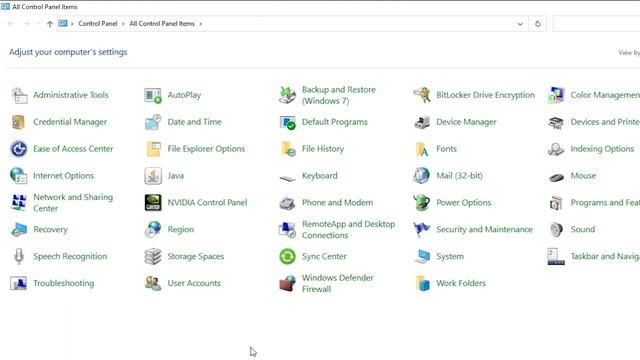This screenshot has height=360, width=640.
Task: Click the search Control Panel field
Action: pyautogui.click(x=596, y=24)
